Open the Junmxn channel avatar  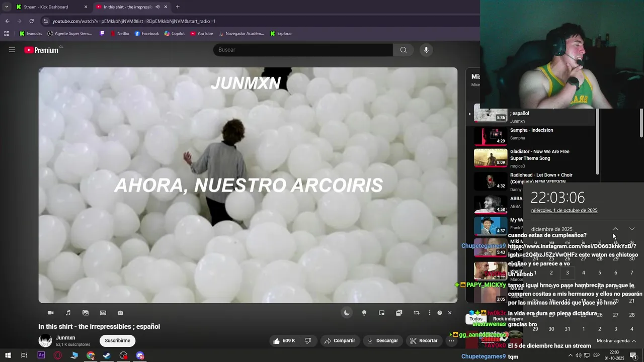coord(45,340)
